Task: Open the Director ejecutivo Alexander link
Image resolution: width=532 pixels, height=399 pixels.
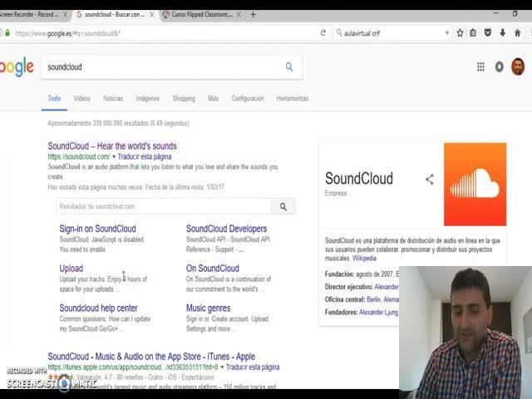Action: (387, 287)
